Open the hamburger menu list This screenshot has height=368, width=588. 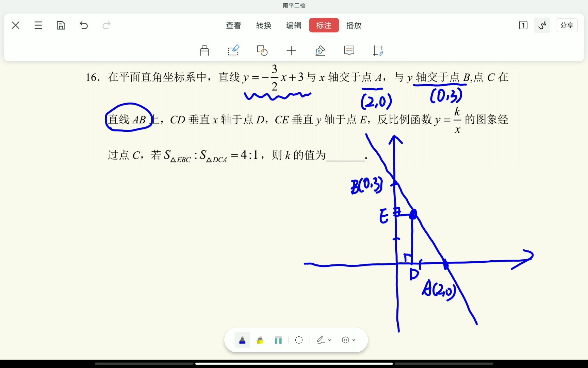(x=38, y=25)
